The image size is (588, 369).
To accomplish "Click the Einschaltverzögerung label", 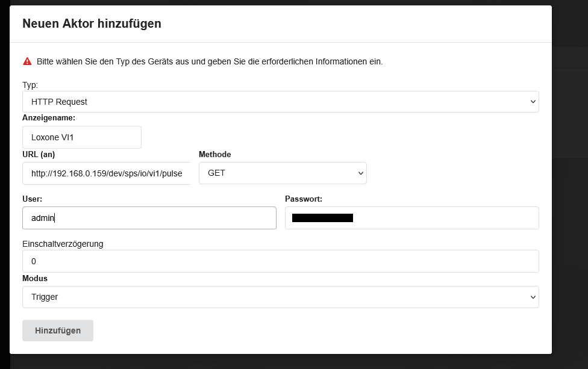I will [63, 244].
